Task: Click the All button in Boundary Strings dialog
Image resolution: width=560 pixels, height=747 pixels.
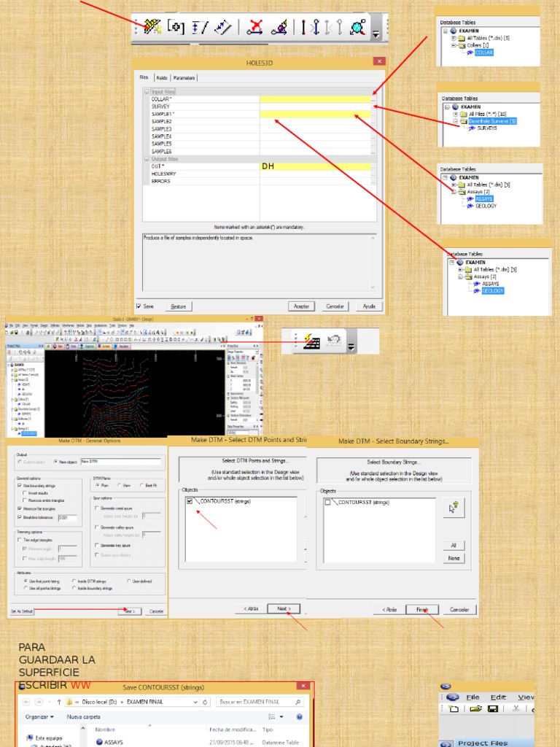Action: 454,546
